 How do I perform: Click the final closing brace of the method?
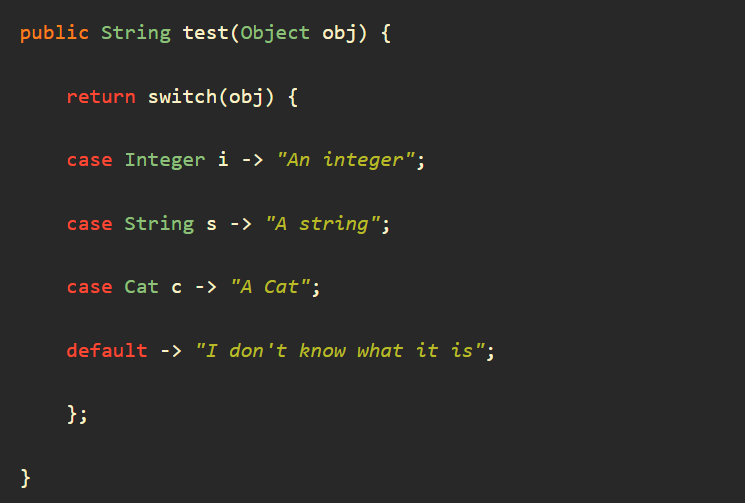(x=26, y=478)
